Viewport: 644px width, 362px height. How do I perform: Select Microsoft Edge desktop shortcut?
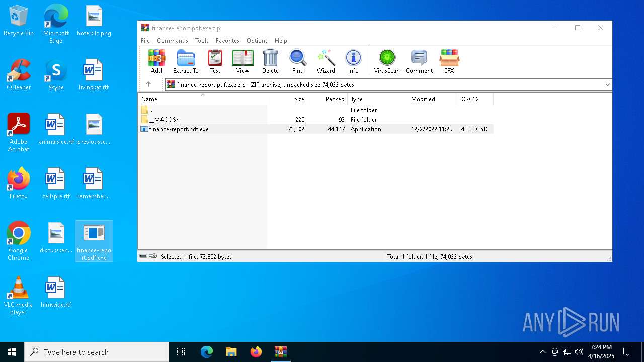tap(56, 24)
